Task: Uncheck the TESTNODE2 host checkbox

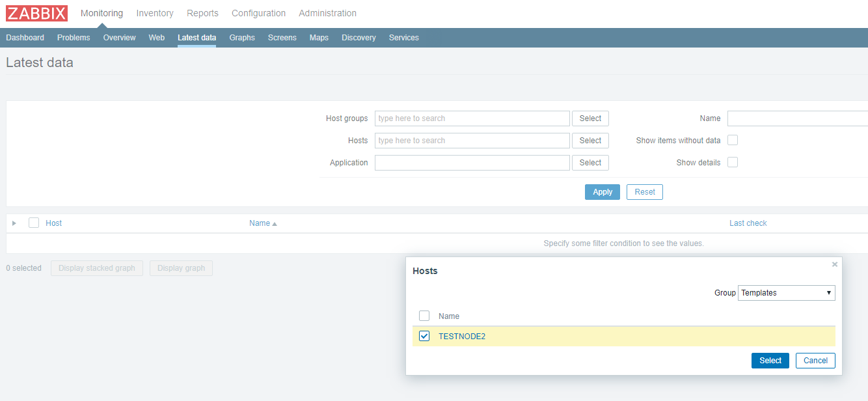Action: 424,336
